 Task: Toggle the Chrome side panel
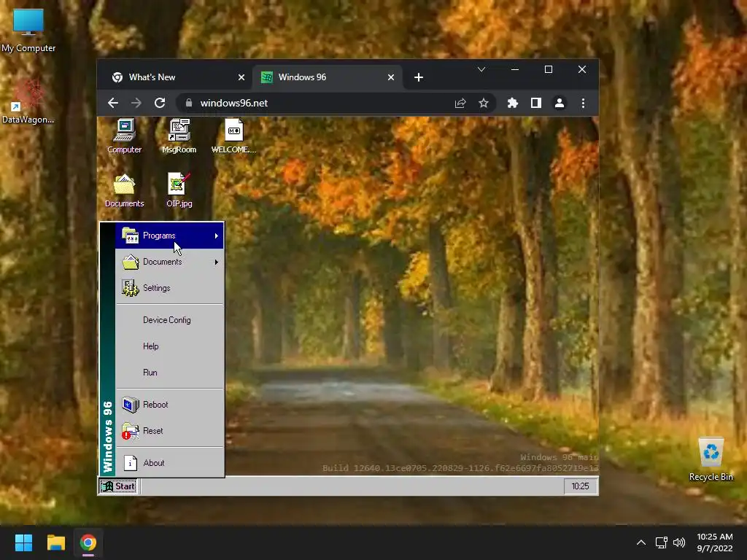coord(536,103)
